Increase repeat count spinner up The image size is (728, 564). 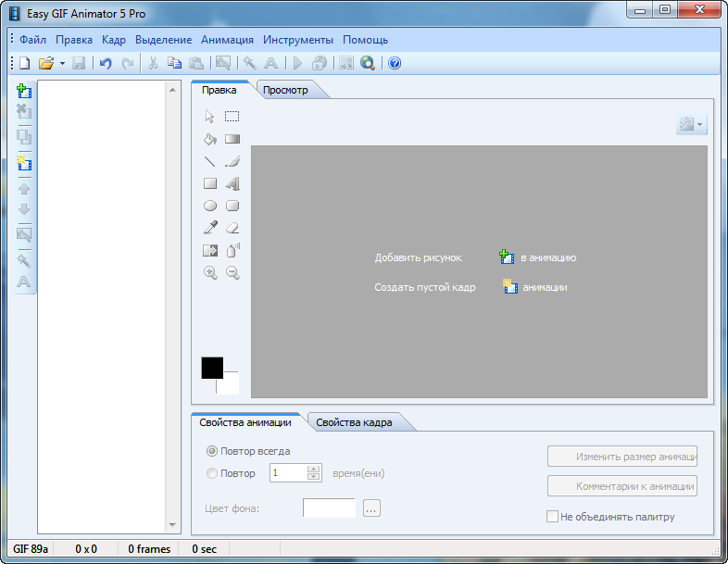point(314,469)
